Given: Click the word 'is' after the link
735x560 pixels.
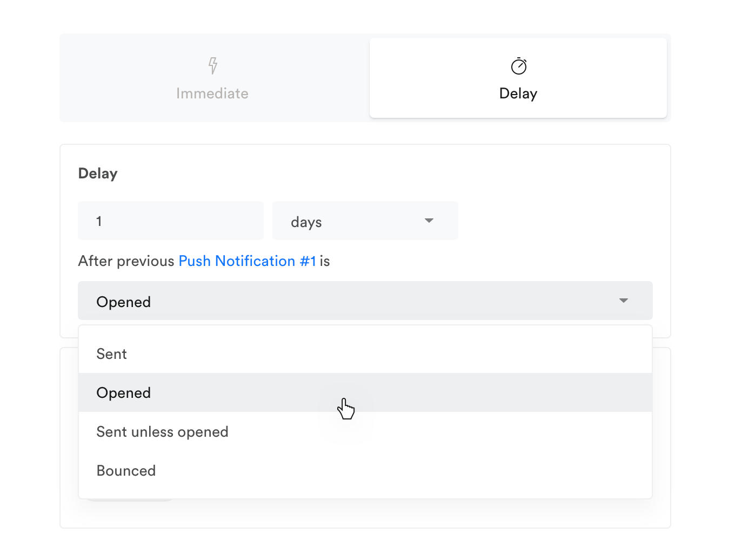Looking at the screenshot, I should (x=325, y=261).
